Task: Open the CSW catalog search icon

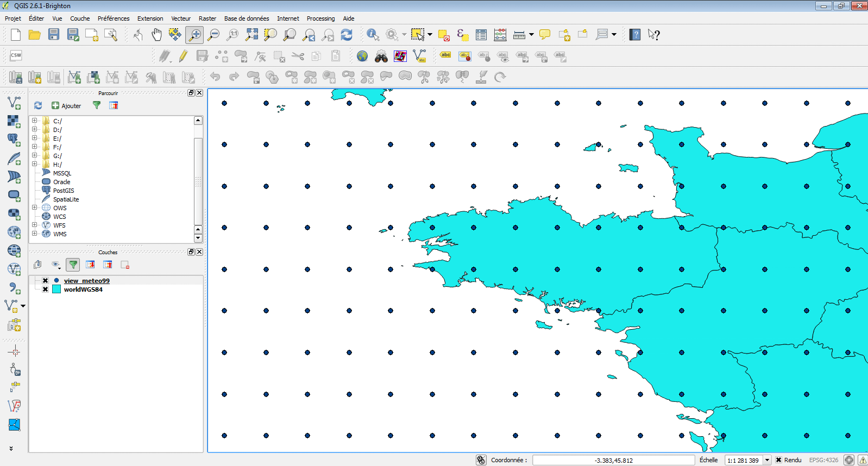Action: (x=16, y=55)
